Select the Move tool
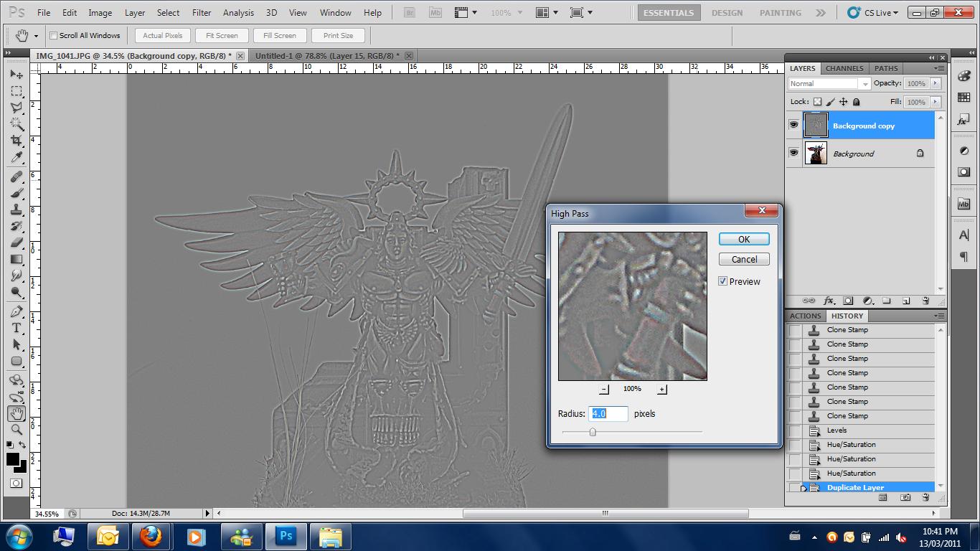Image resolution: width=980 pixels, height=551 pixels. click(17, 75)
